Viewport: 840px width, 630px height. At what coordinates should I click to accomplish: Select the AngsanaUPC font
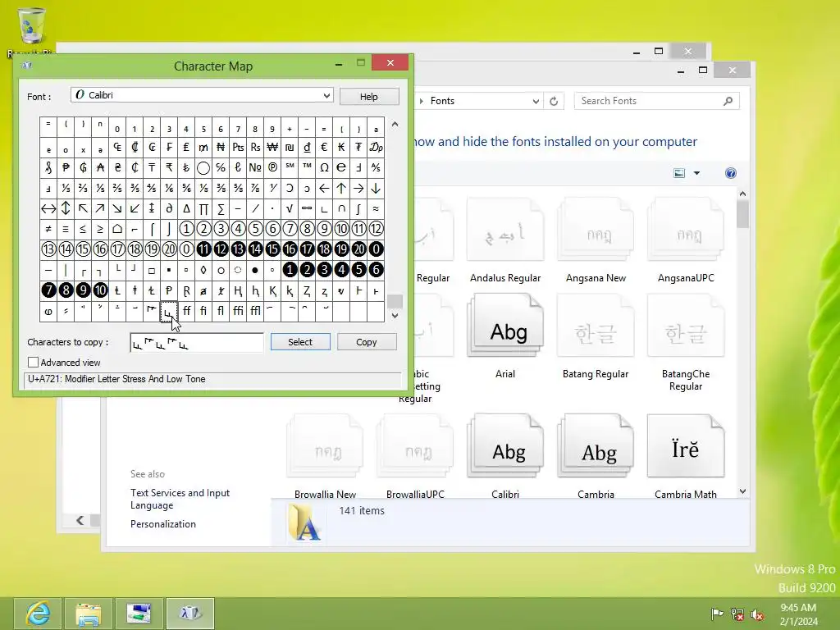point(686,240)
